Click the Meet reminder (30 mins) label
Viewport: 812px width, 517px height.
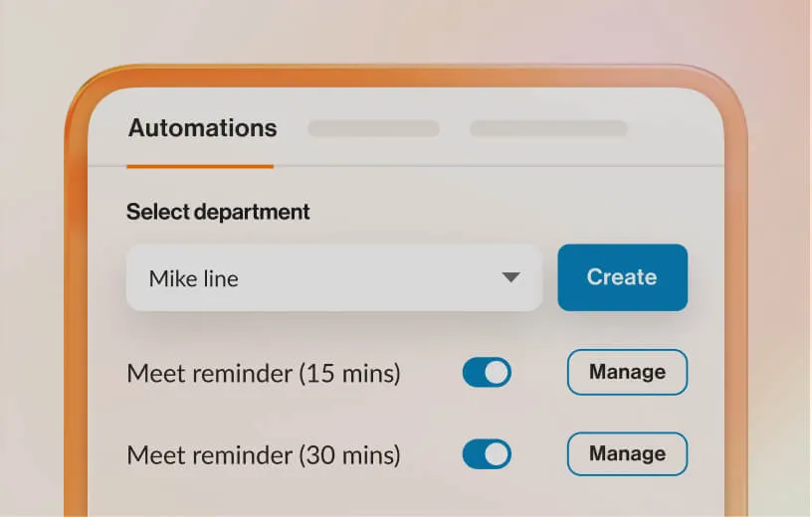pos(264,455)
